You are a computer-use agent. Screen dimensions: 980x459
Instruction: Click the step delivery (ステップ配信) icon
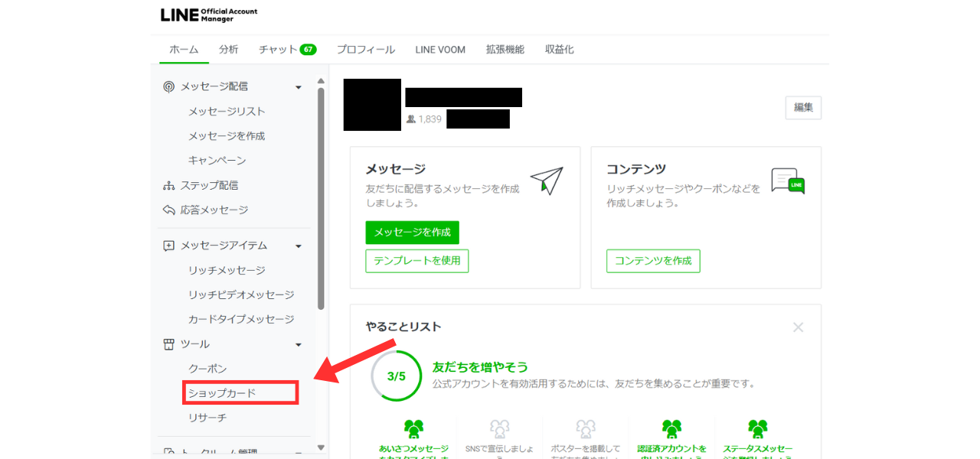[x=169, y=186]
